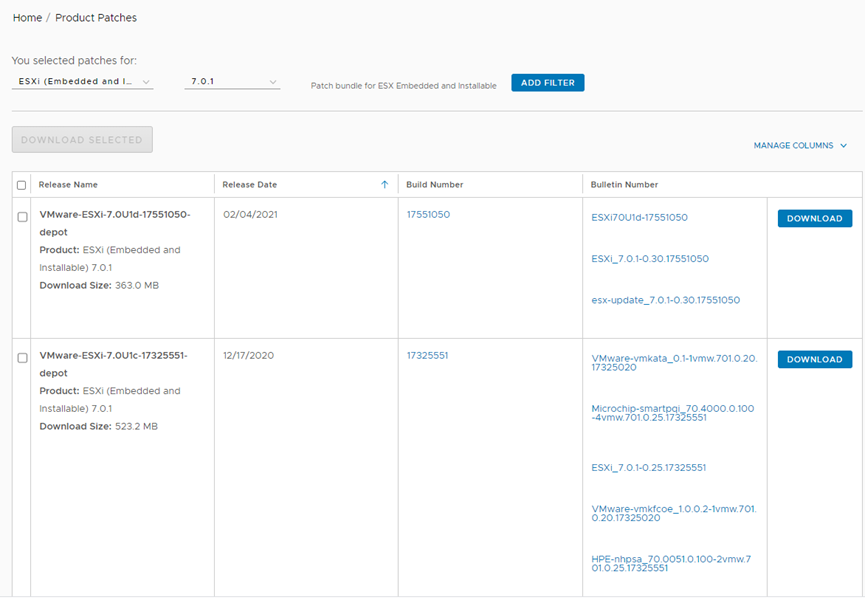Go to Home breadcrumb link
The width and height of the screenshot is (865, 600).
pyautogui.click(x=28, y=18)
